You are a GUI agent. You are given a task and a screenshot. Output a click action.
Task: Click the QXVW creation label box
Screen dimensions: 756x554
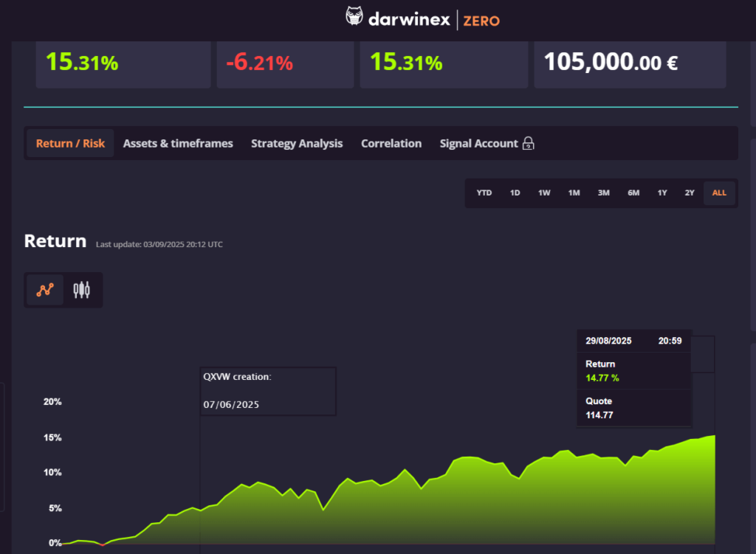pos(268,391)
